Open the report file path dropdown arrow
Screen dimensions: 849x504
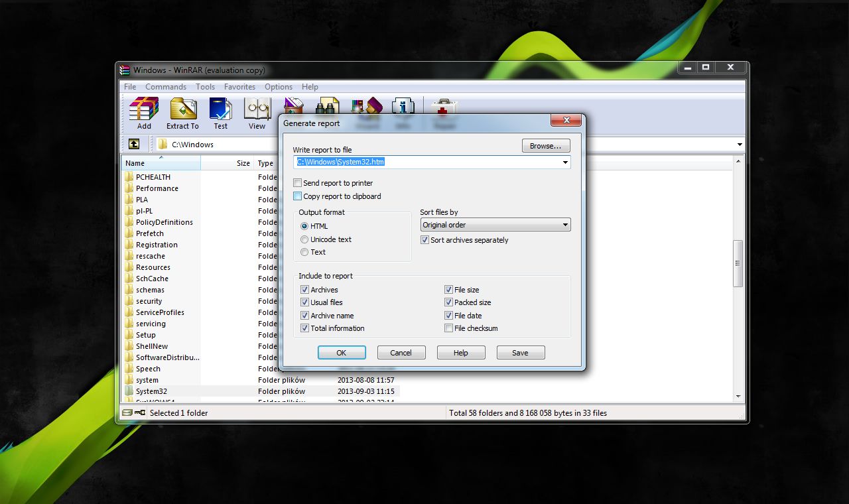565,162
